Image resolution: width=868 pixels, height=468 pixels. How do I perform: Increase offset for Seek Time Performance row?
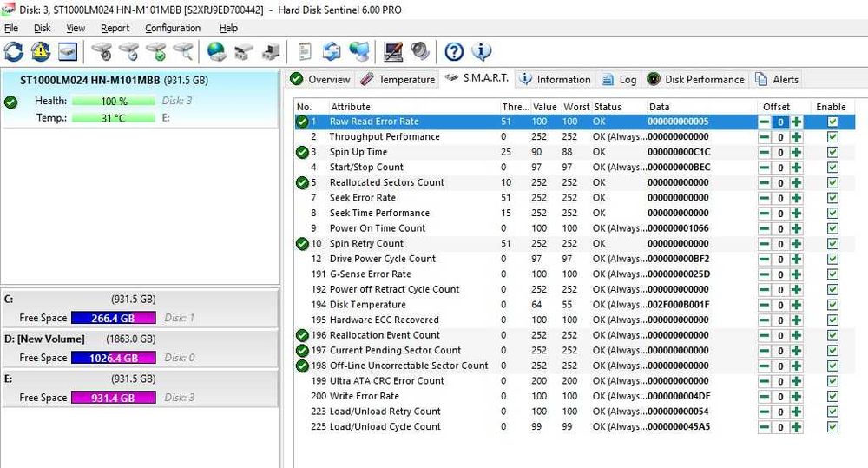click(796, 214)
